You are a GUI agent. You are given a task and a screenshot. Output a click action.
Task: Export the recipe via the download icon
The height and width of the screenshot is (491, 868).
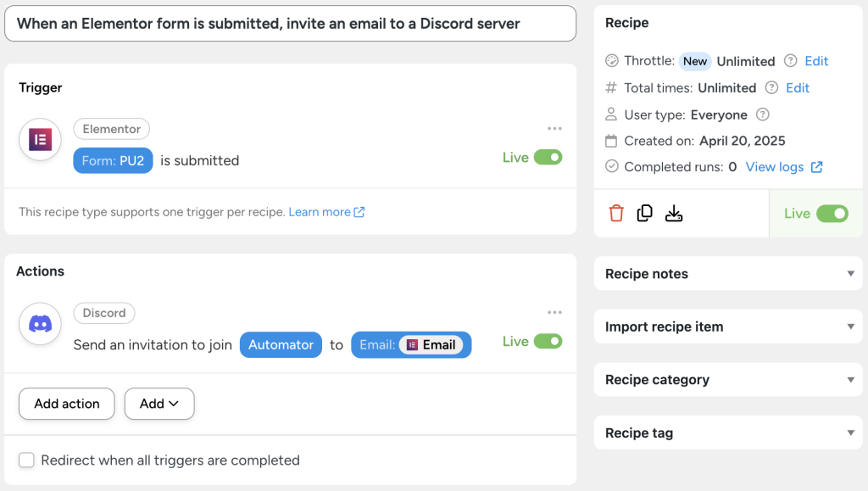[674, 213]
